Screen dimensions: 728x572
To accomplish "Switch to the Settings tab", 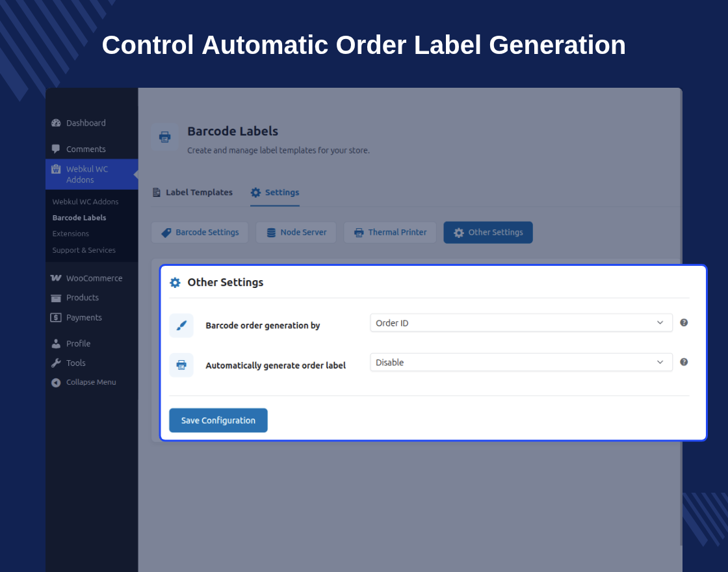I will (x=275, y=192).
